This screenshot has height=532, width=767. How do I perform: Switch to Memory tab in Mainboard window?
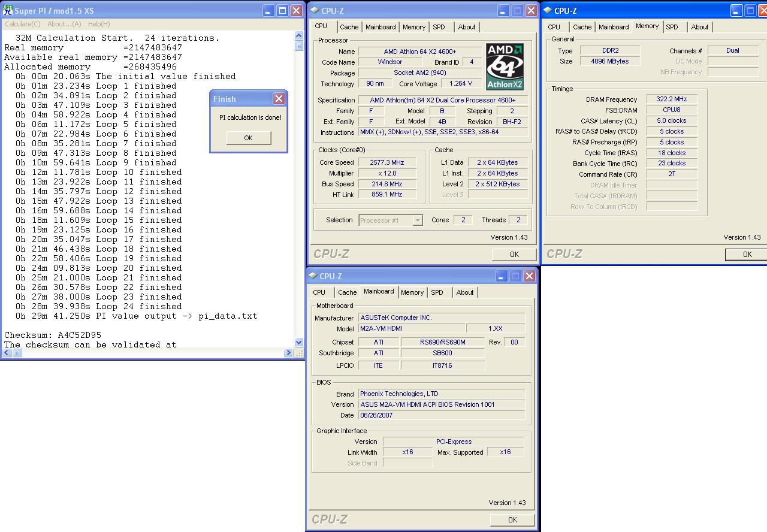tap(412, 292)
